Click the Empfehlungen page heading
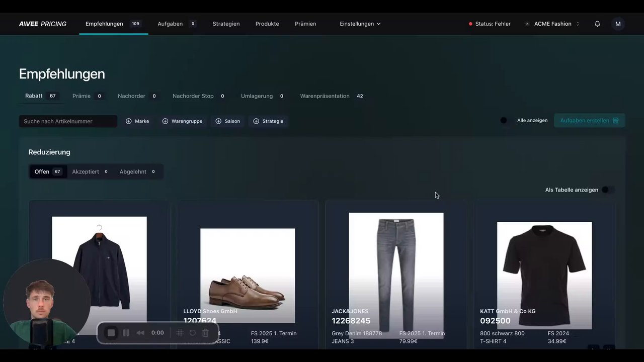Viewport: 644px width, 362px height. tap(62, 74)
